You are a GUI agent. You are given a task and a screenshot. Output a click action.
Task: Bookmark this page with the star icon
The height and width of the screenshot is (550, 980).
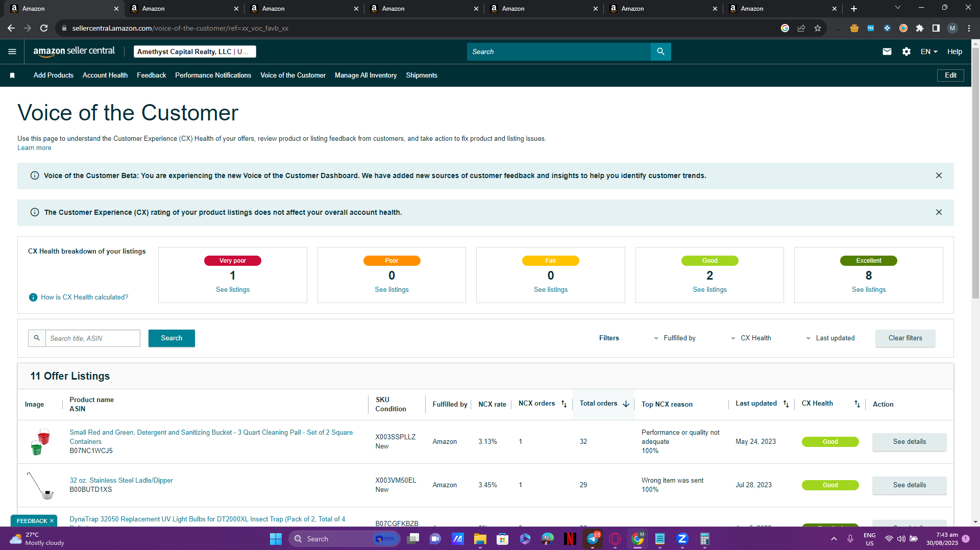818,28
